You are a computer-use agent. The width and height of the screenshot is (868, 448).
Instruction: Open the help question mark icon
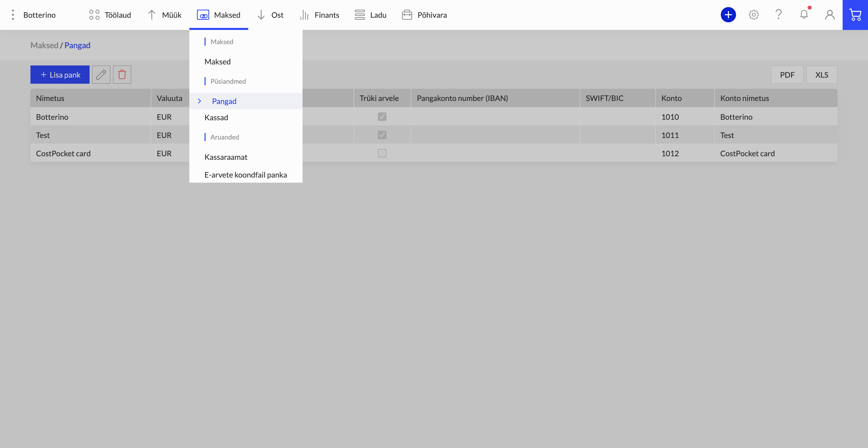coord(778,14)
